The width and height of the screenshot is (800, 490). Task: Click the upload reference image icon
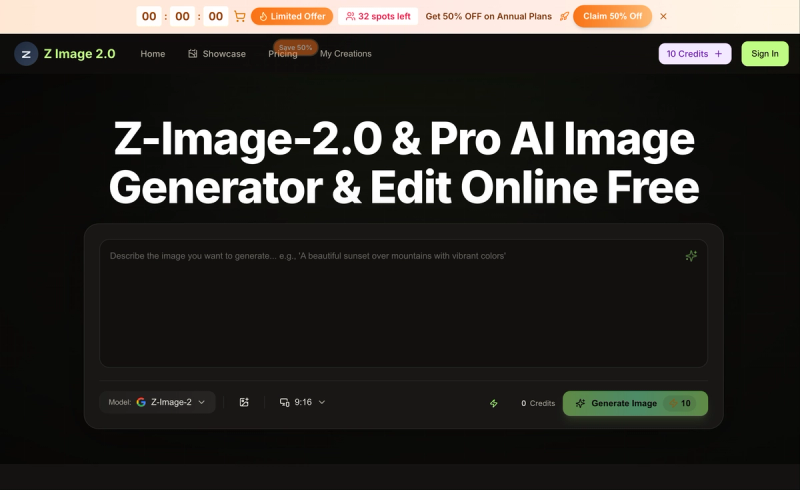(244, 402)
